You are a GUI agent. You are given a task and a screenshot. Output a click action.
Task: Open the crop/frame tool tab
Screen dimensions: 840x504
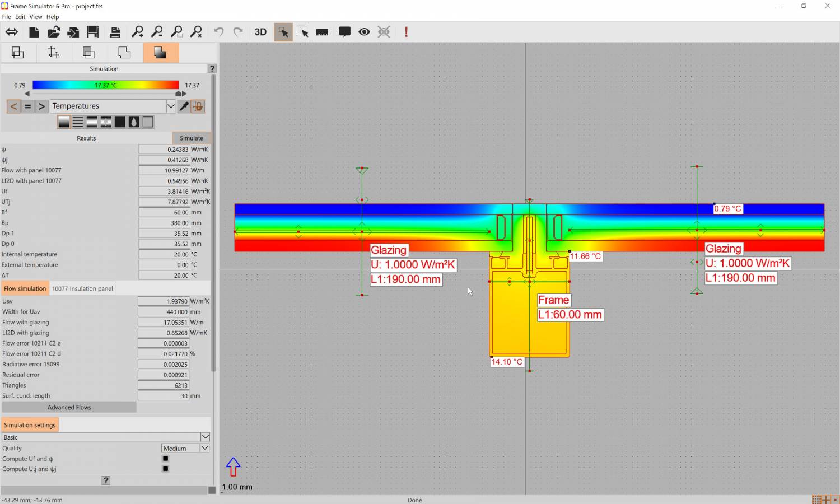(x=53, y=53)
